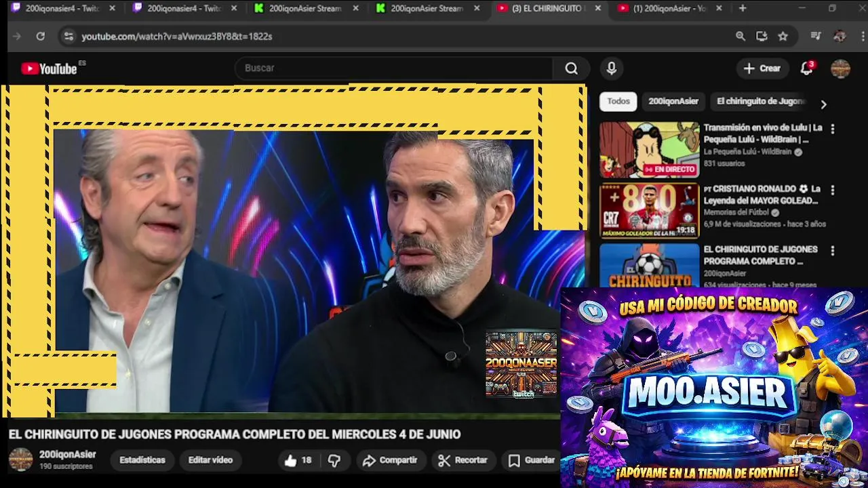
Task: View site information icon in address bar
Action: (x=68, y=37)
